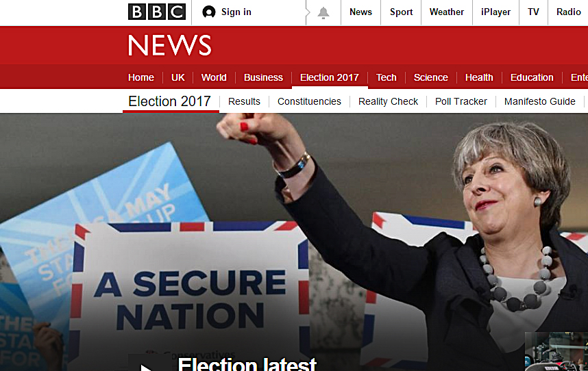Open the Sign in link
The width and height of the screenshot is (588, 371).
[x=236, y=12]
